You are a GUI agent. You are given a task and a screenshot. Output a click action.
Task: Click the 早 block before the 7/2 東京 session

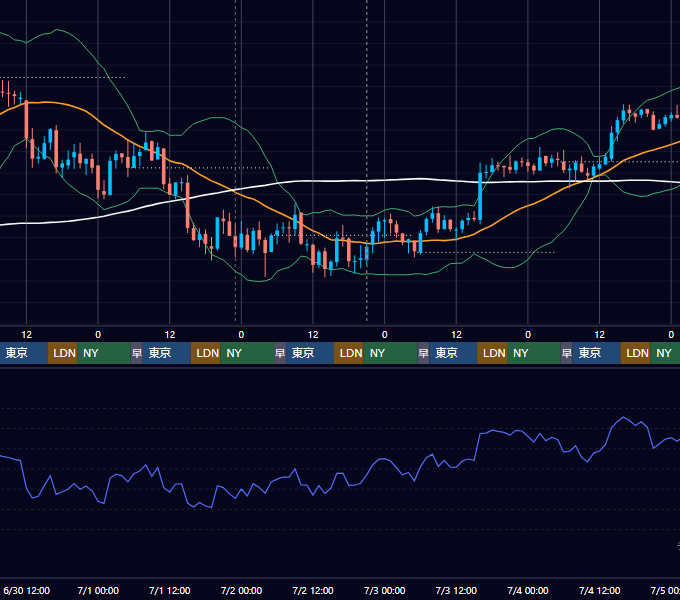(280, 353)
